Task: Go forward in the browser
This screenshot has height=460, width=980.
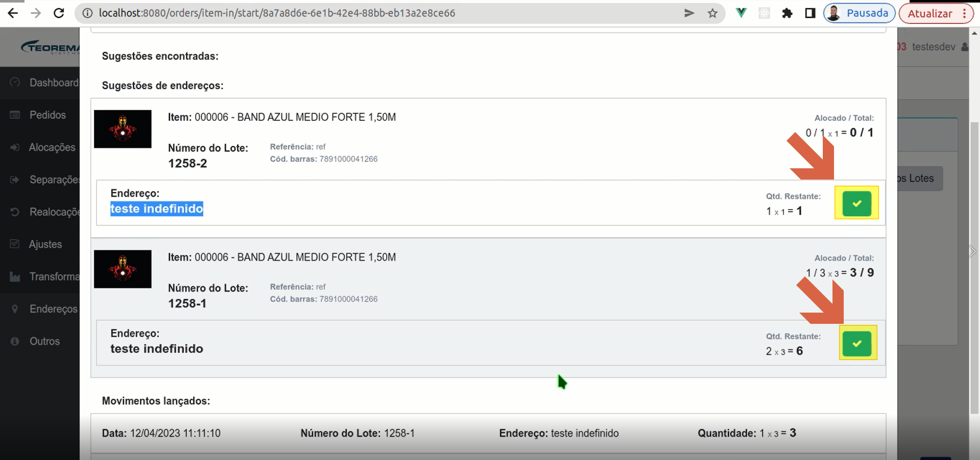Action: 36,13
